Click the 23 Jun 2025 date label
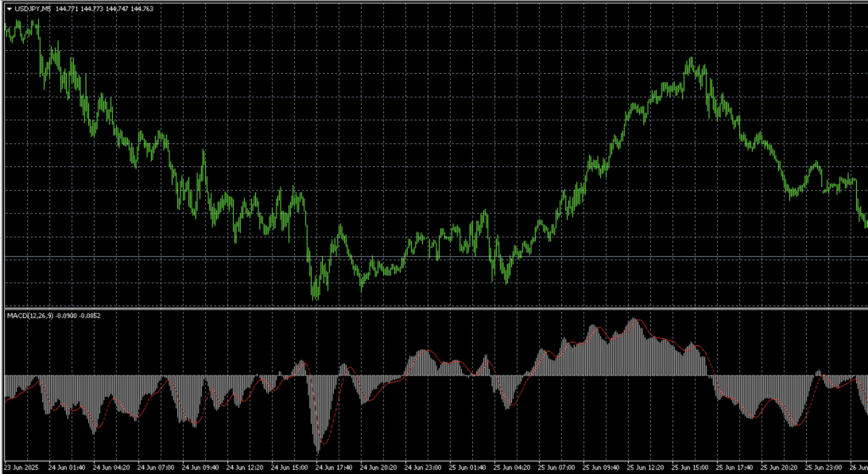The image size is (868, 474). pos(22,467)
